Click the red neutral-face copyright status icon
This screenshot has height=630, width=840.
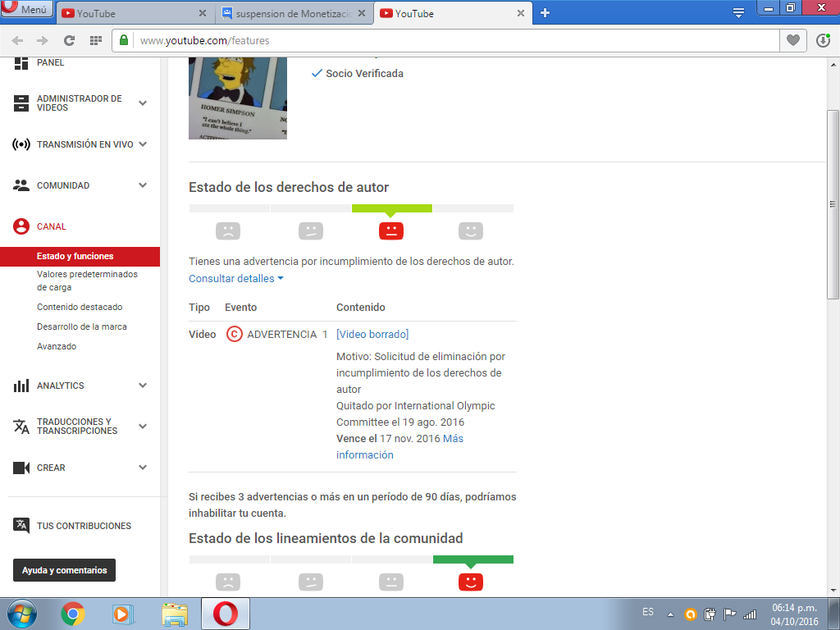(391, 231)
